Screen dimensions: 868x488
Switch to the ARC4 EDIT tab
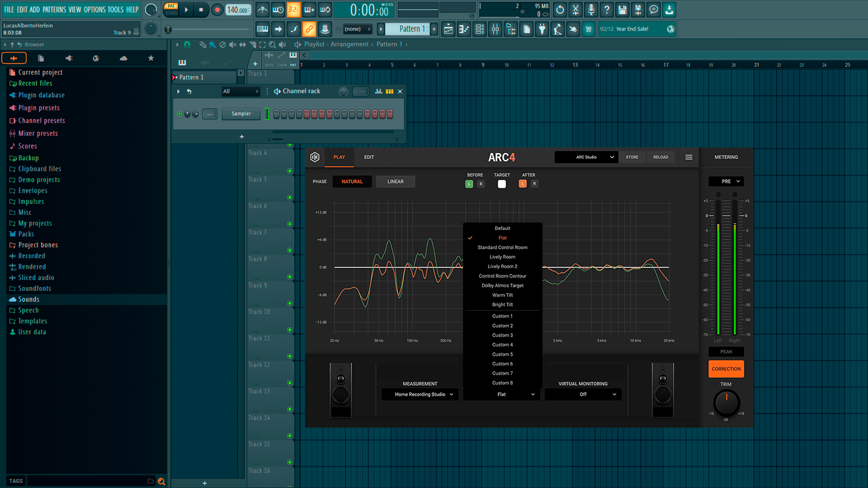[369, 157]
